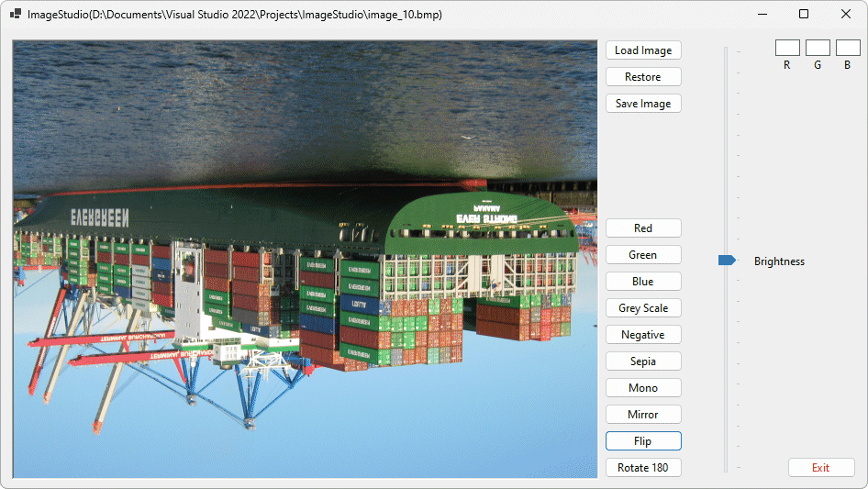Restore the original image

[643, 77]
